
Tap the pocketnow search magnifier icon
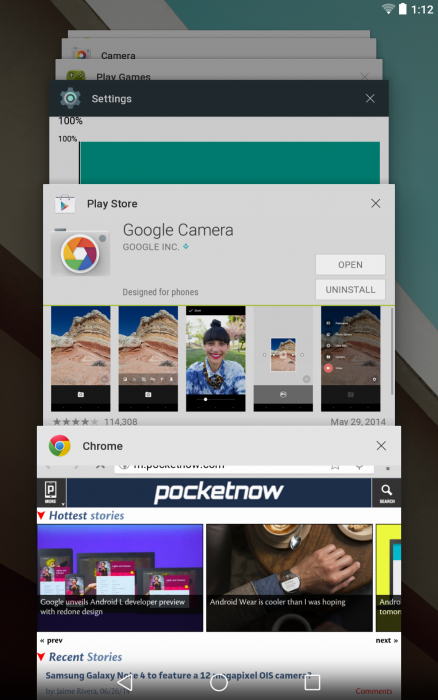coord(387,492)
